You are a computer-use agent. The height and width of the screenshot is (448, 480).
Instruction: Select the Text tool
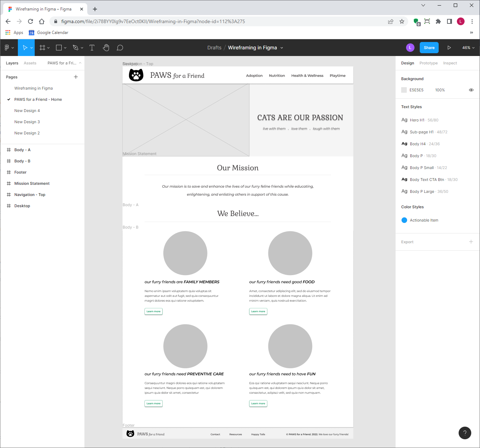92,47
